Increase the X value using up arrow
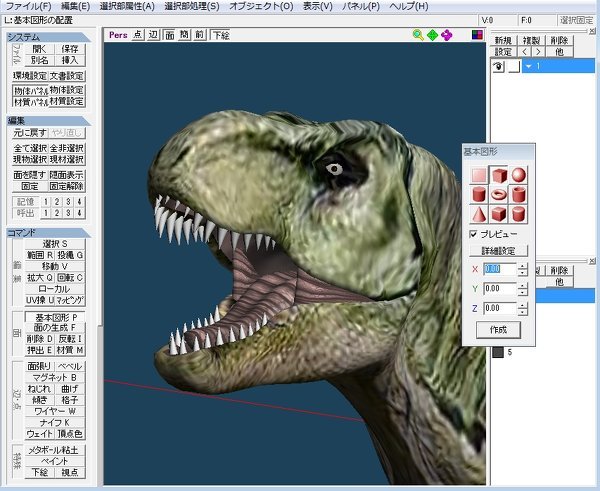Viewport: 600px width, 491px height. pyautogui.click(x=523, y=265)
